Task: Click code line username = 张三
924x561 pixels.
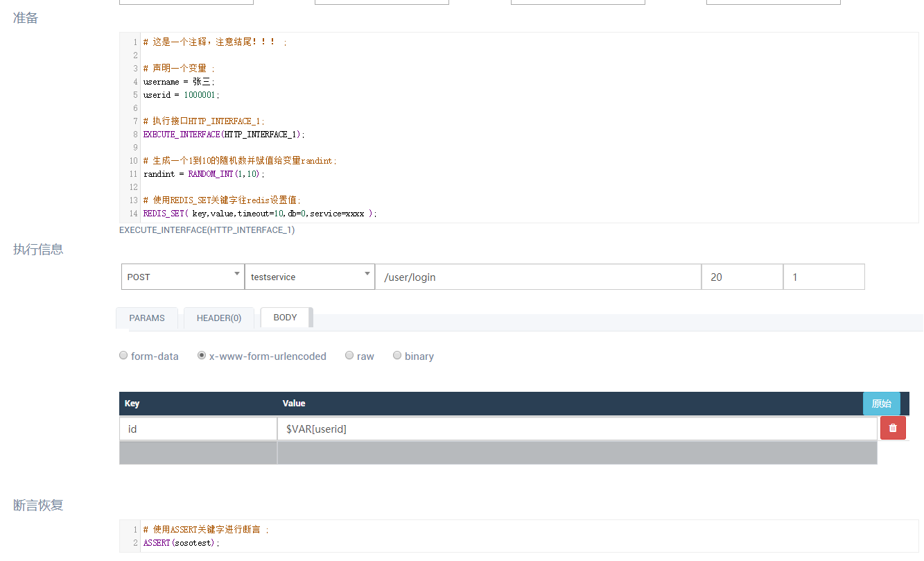Action: (x=180, y=82)
